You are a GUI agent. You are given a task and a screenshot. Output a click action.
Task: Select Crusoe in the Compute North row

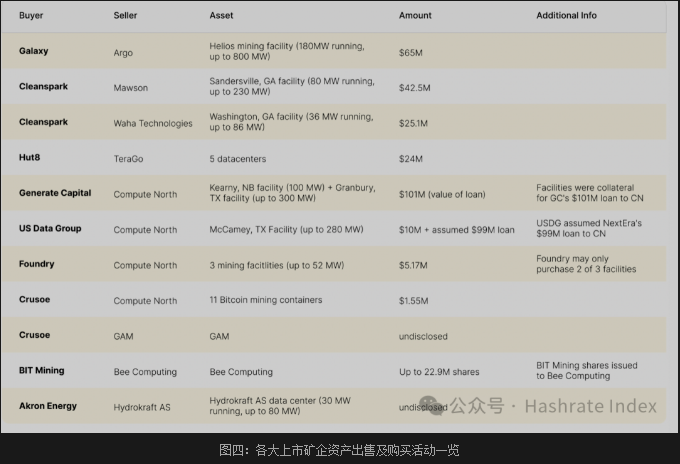click(34, 300)
